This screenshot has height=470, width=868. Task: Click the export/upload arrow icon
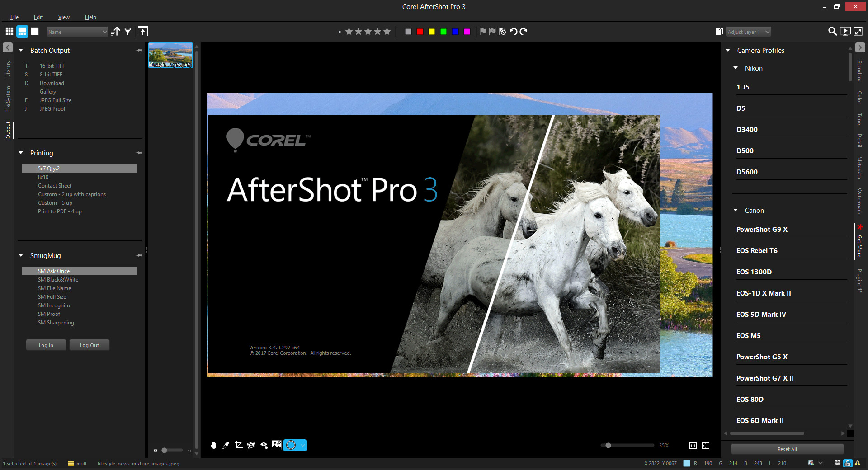click(x=143, y=32)
